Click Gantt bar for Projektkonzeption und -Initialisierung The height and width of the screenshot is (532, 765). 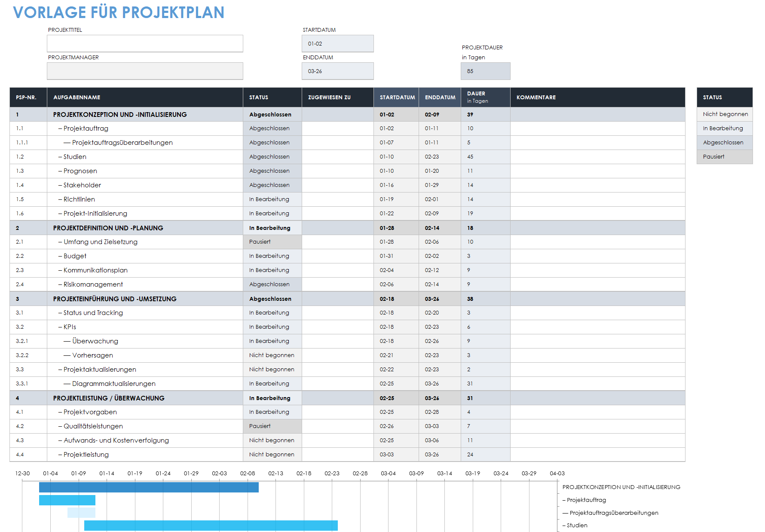149,487
